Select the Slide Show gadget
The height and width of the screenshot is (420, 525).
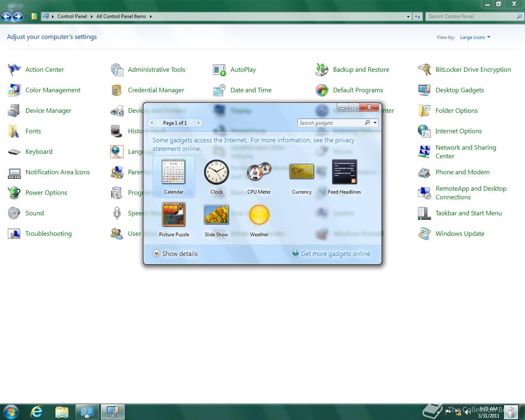coord(216,219)
